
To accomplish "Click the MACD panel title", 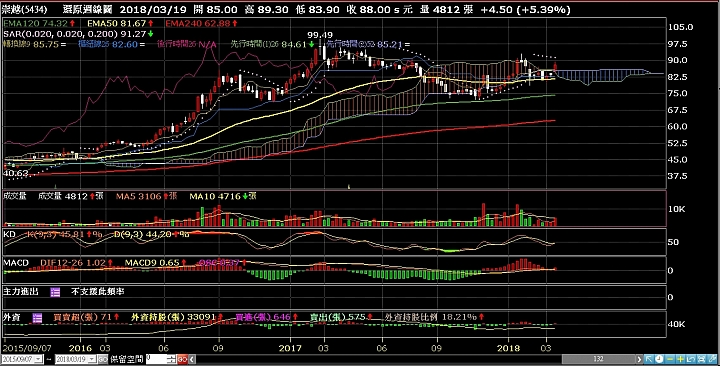I will [16, 263].
